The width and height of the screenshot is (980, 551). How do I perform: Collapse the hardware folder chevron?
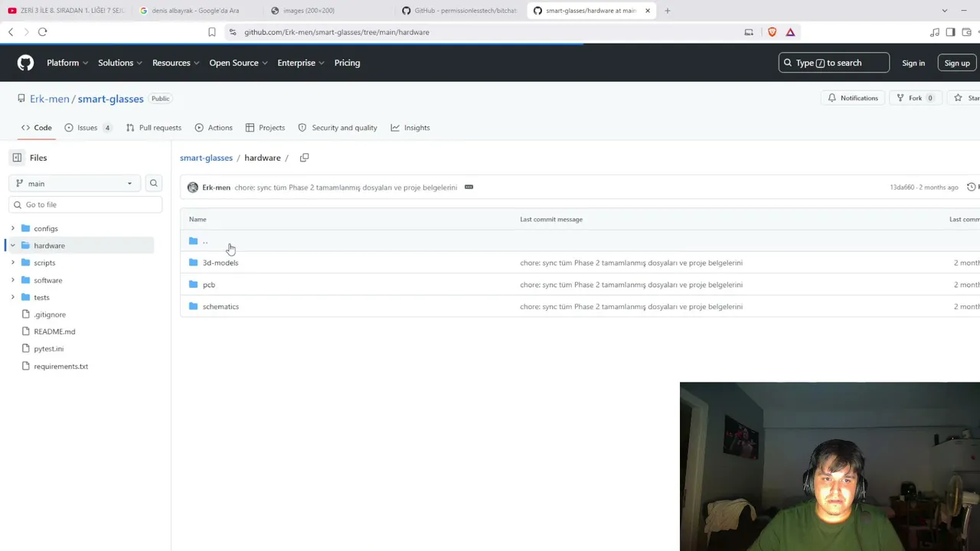pyautogui.click(x=12, y=246)
